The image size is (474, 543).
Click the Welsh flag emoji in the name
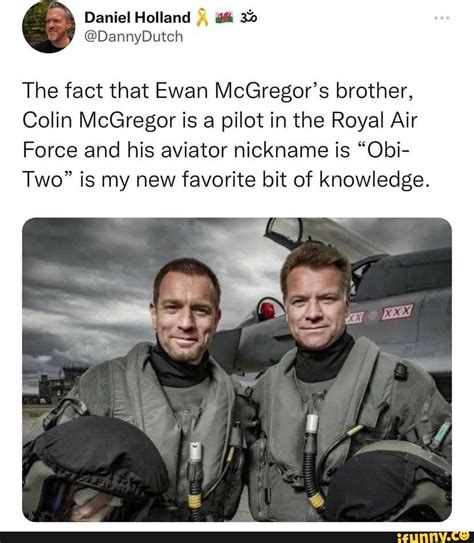[x=224, y=17]
